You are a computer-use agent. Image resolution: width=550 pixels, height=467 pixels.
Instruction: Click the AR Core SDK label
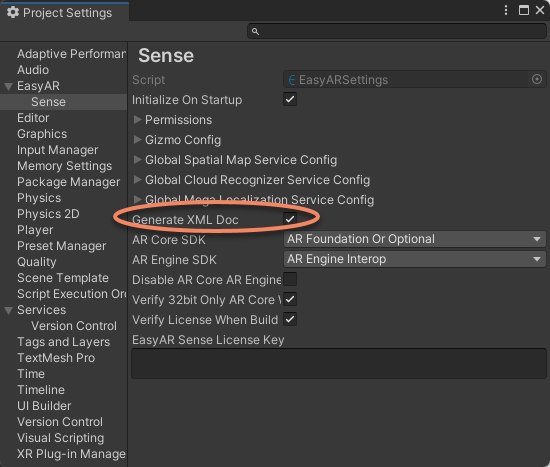coord(169,240)
